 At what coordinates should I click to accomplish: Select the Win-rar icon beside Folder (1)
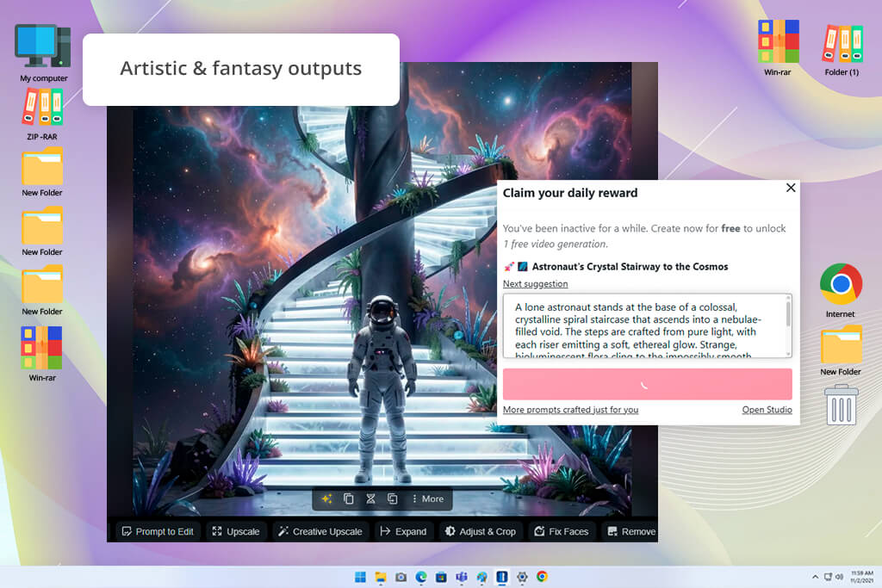(778, 48)
